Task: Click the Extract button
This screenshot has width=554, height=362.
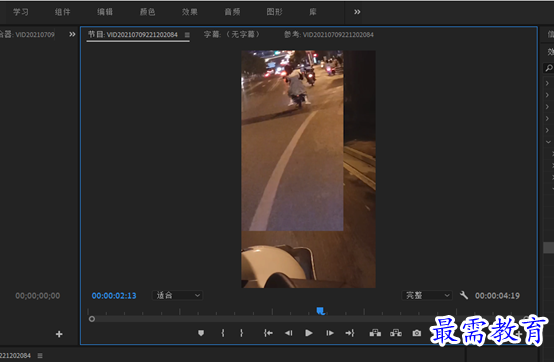Action: 396,333
